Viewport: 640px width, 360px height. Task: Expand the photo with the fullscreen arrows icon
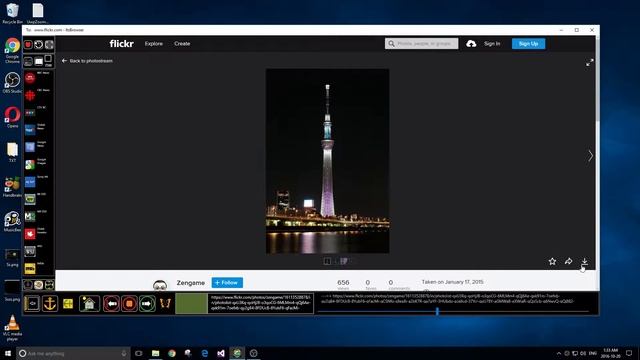(590, 62)
